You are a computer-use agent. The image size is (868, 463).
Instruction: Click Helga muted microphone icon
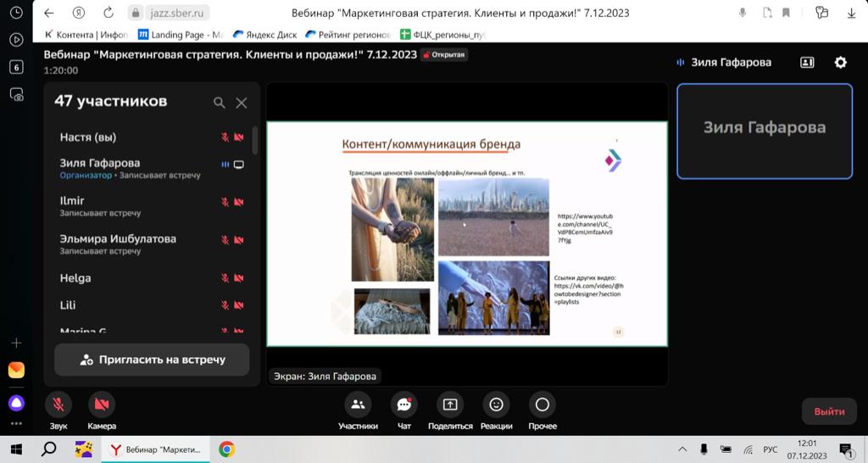pos(225,278)
